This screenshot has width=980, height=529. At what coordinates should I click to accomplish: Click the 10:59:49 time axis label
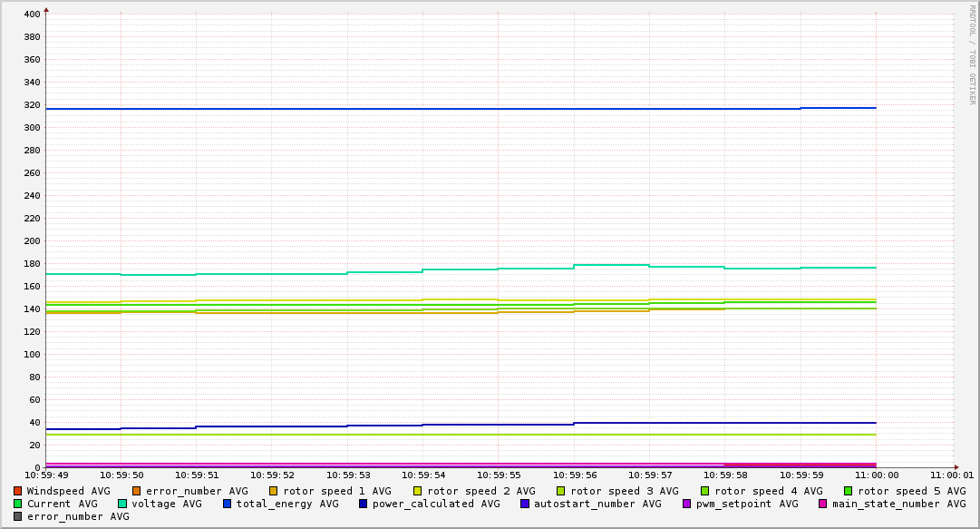(46, 475)
